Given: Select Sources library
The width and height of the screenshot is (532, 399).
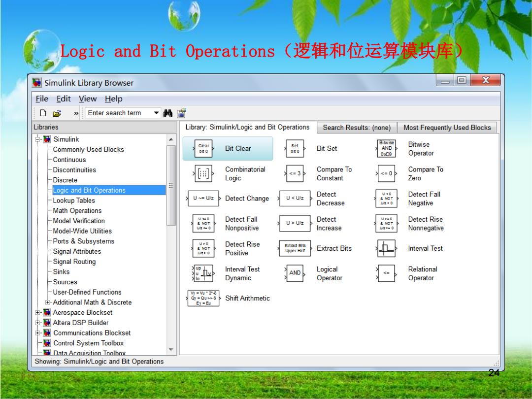Looking at the screenshot, I should coord(65,282).
